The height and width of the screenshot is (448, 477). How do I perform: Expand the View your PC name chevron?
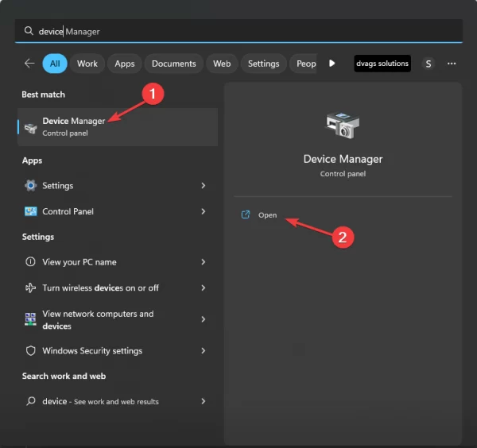click(204, 262)
